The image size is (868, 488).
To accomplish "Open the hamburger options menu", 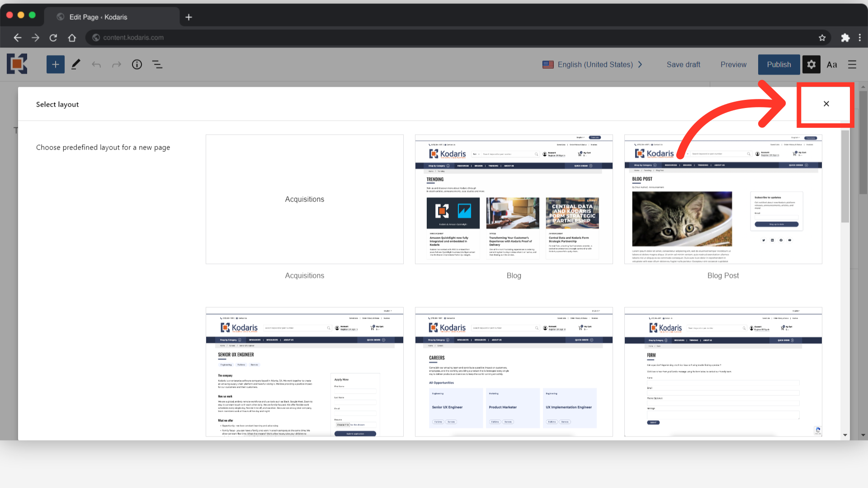I will pyautogui.click(x=852, y=65).
